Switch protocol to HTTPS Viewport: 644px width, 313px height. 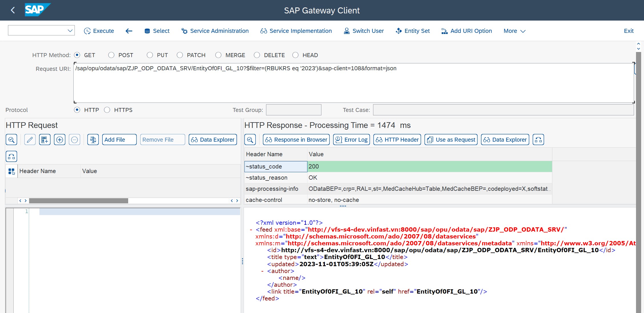click(107, 110)
